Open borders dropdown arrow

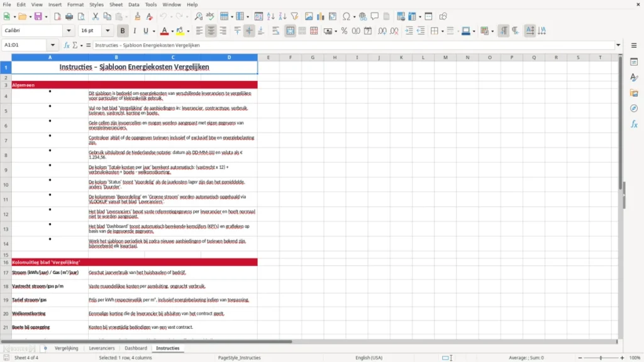(442, 31)
